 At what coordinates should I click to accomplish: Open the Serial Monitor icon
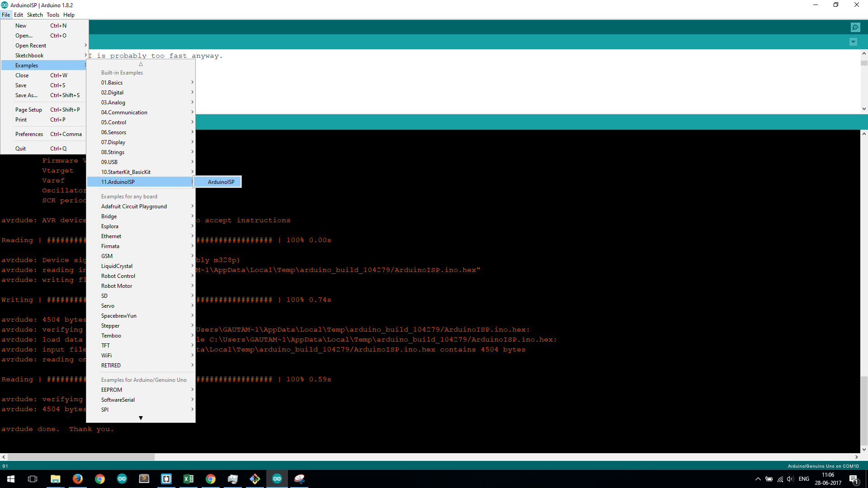coord(855,28)
